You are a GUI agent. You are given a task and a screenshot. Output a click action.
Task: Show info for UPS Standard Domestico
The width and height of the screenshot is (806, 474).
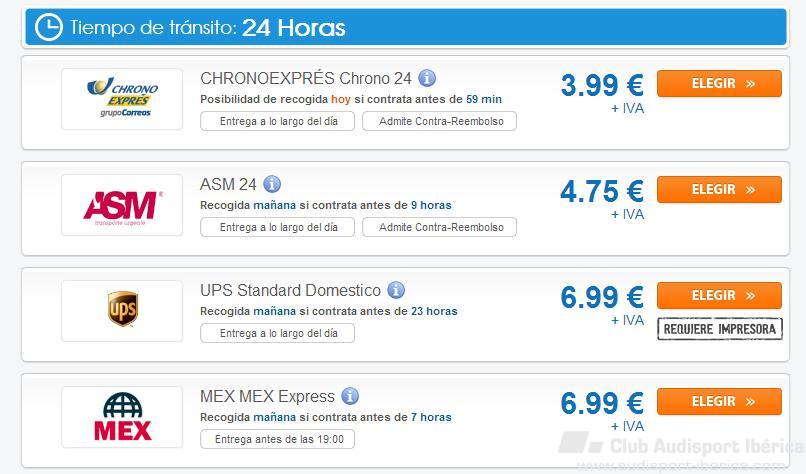[x=396, y=290]
